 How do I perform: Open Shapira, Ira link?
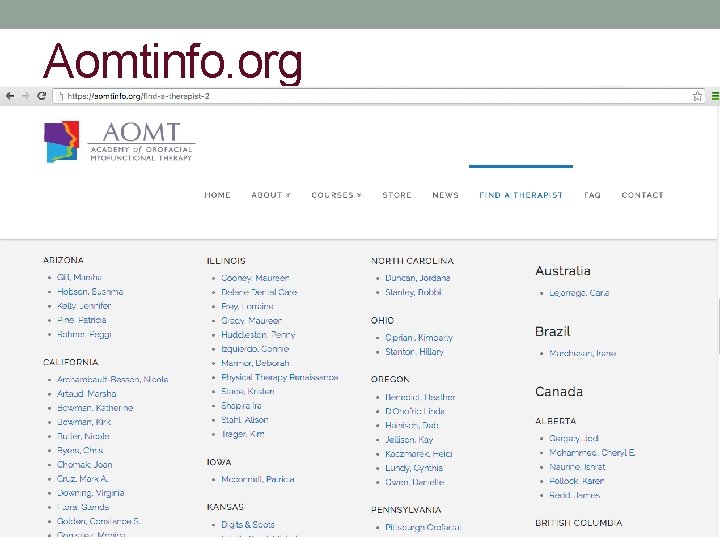coord(241,406)
